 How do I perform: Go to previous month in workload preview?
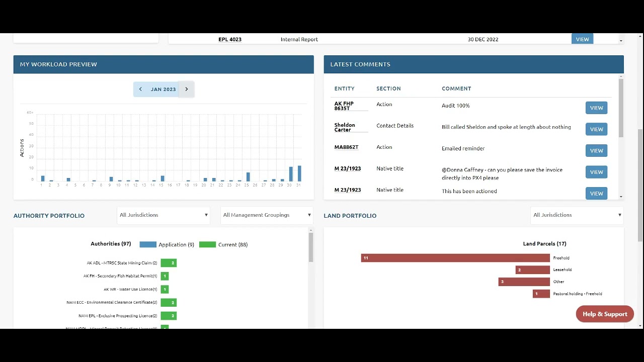[140, 89]
